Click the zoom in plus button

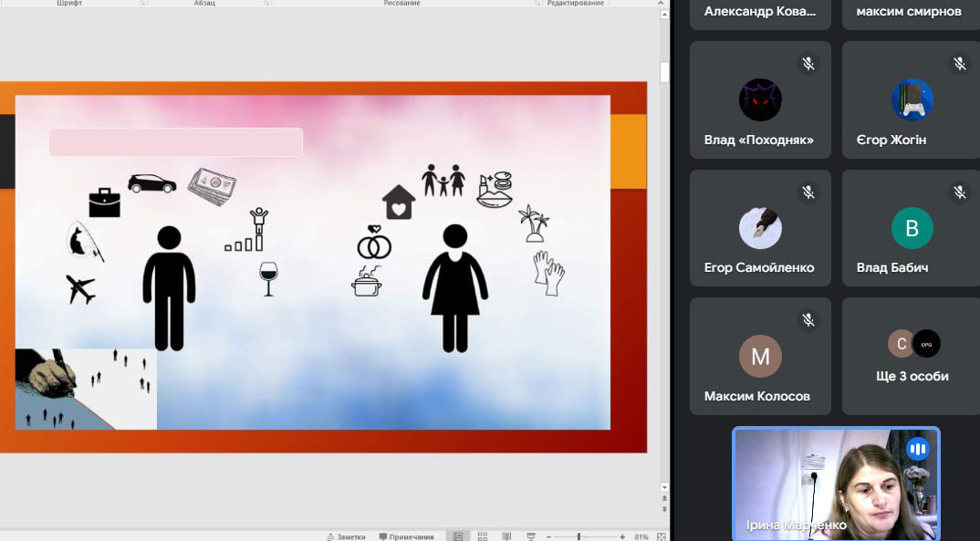(x=622, y=536)
